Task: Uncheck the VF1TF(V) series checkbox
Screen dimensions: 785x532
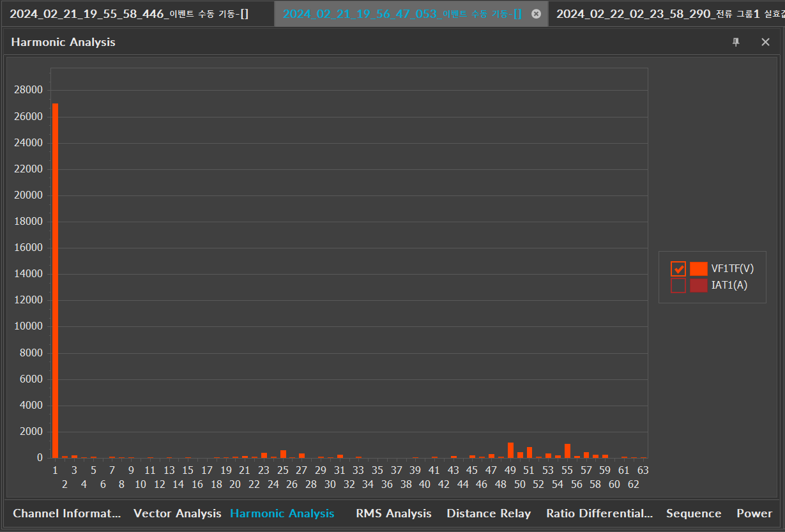Action: [x=678, y=269]
